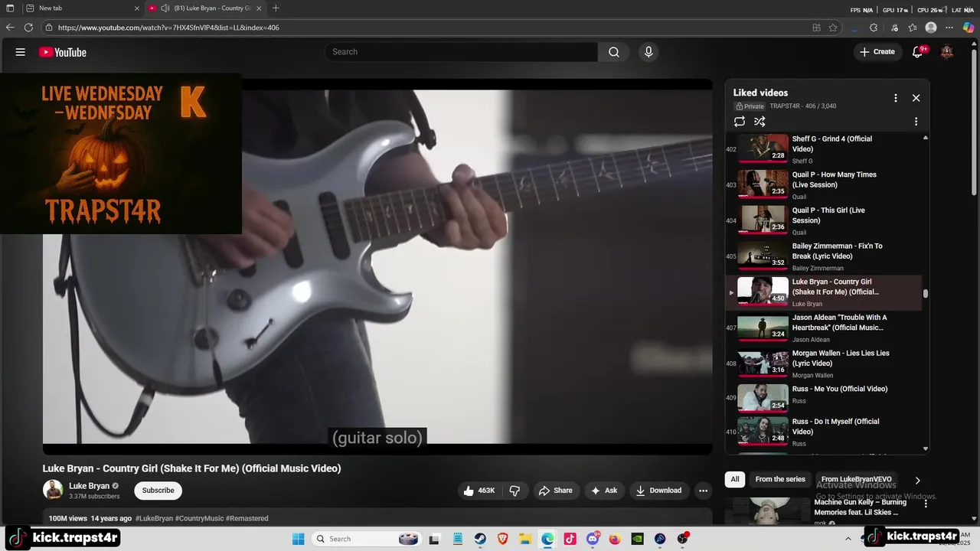Click the browser address bar URL
The width and height of the screenshot is (980, 551).
[168, 28]
